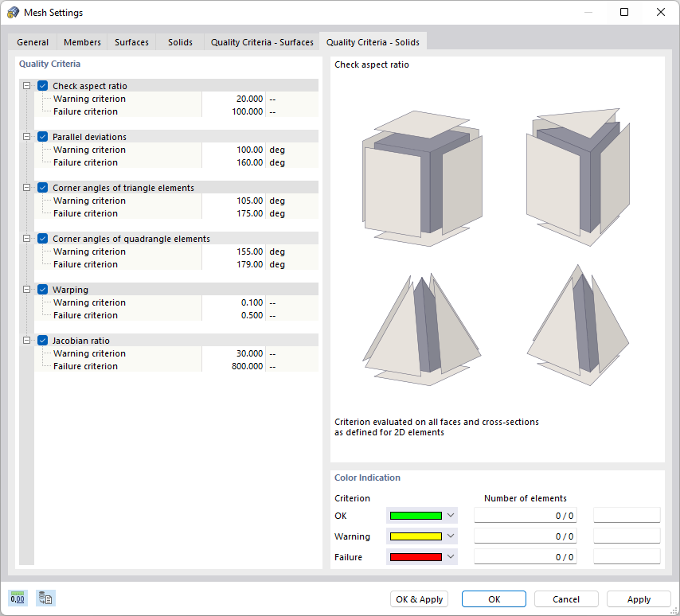Click the save-as-default database icon
Screen dimensions: 680x616
tap(45, 598)
